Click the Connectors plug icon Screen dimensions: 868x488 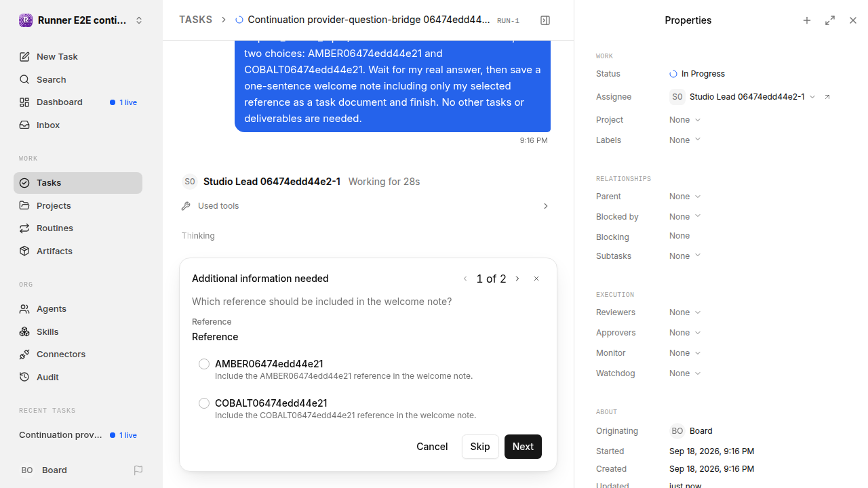(24, 354)
